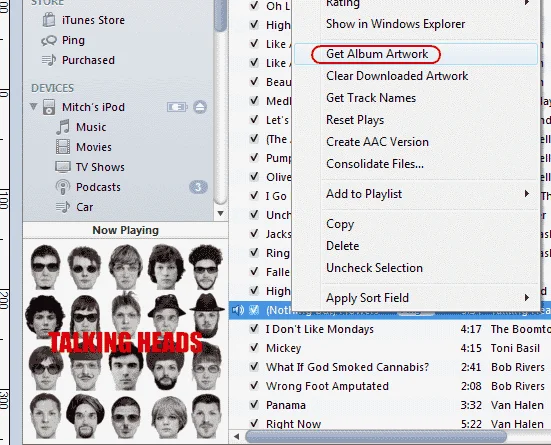Choose Get Album Artwork from context menu
The image size is (551, 445).
415,54
